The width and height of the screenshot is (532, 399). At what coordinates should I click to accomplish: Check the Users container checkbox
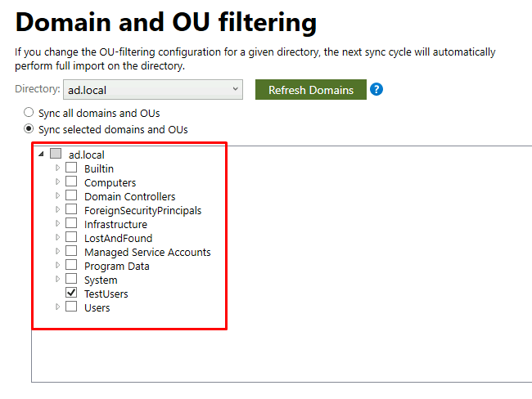(x=71, y=307)
